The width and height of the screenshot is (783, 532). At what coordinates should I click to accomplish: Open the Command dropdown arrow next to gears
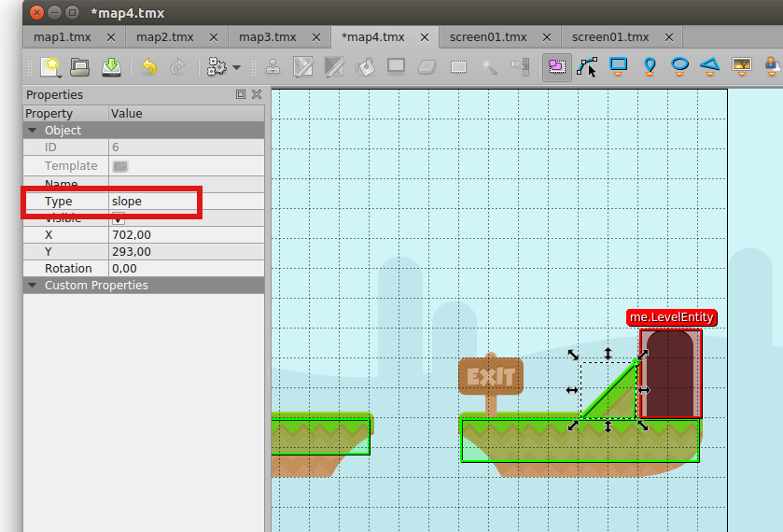click(237, 67)
